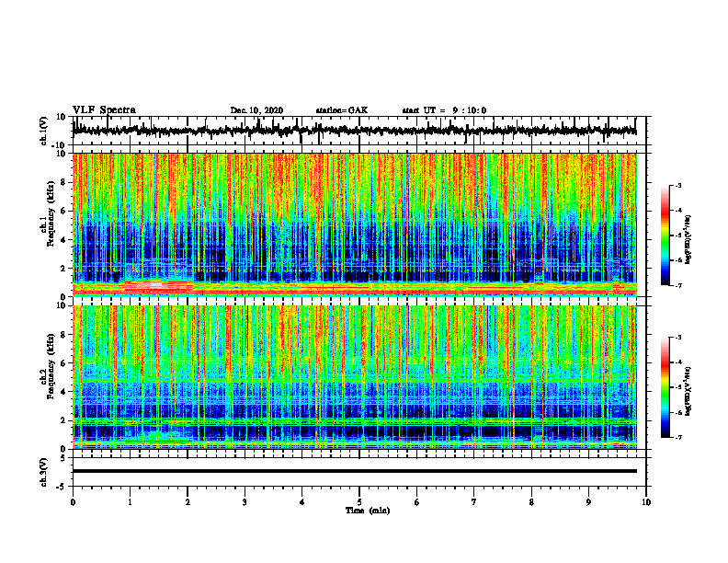Click time axis tick label "8"

click(531, 502)
